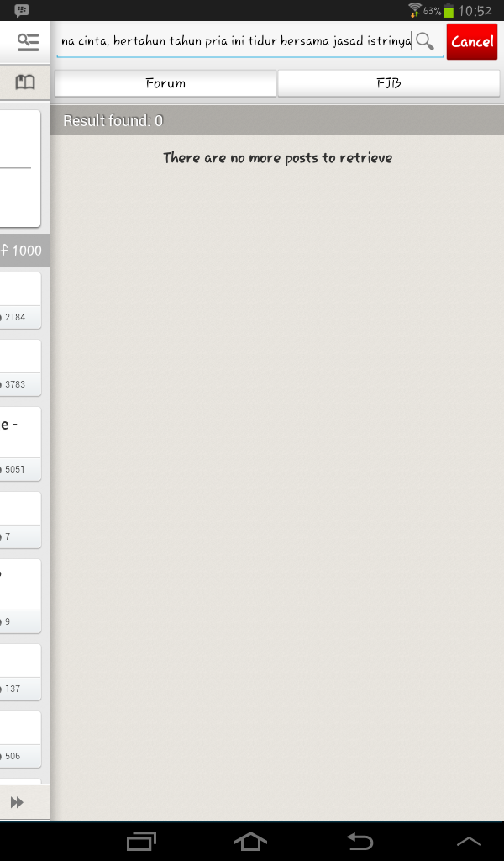Tap Android home icon

[250, 841]
